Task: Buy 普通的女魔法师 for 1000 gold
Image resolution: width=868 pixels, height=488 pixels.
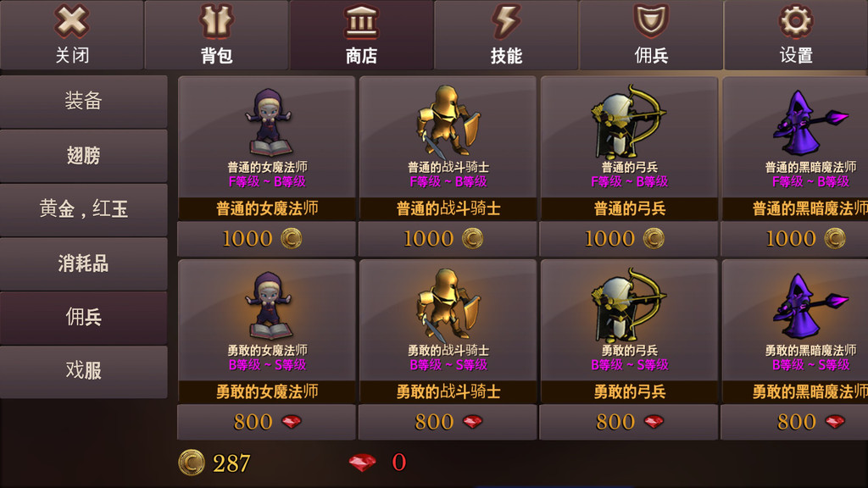Action: (266, 238)
